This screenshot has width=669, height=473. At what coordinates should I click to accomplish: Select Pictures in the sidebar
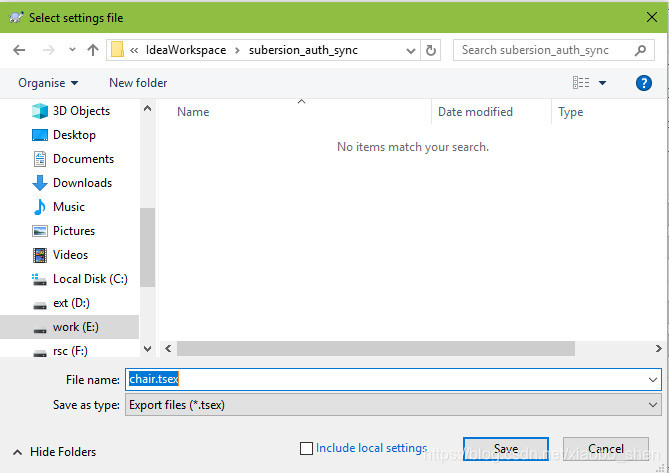64,231
